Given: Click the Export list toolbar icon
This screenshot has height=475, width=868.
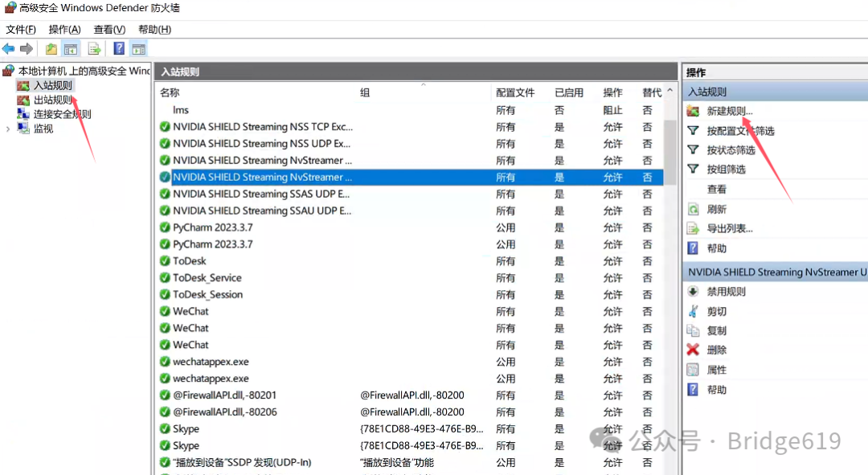Looking at the screenshot, I should tap(95, 49).
